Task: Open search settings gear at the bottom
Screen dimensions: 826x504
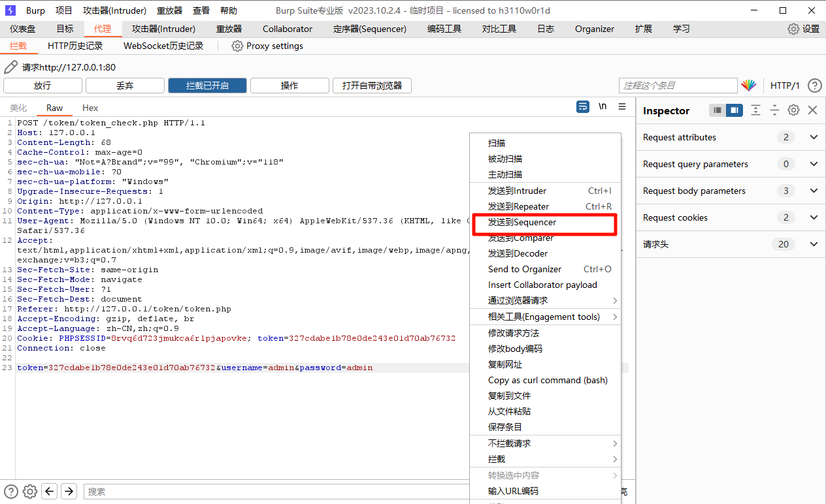Action: click(30, 492)
